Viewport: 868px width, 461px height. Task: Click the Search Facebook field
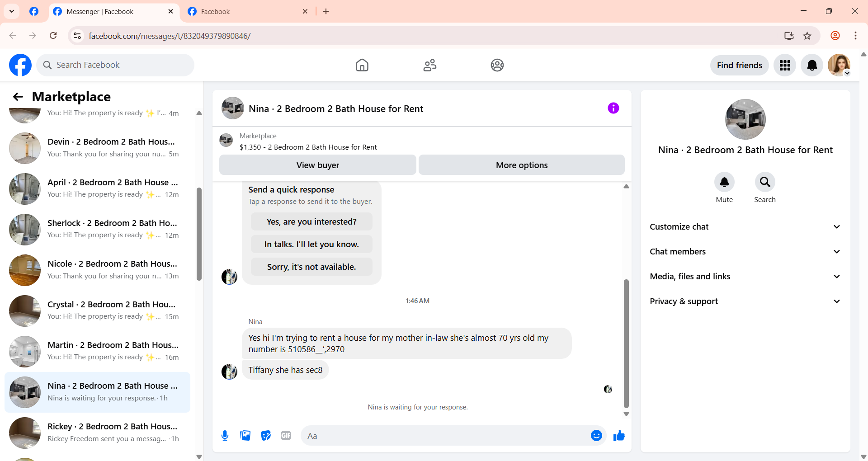point(115,65)
